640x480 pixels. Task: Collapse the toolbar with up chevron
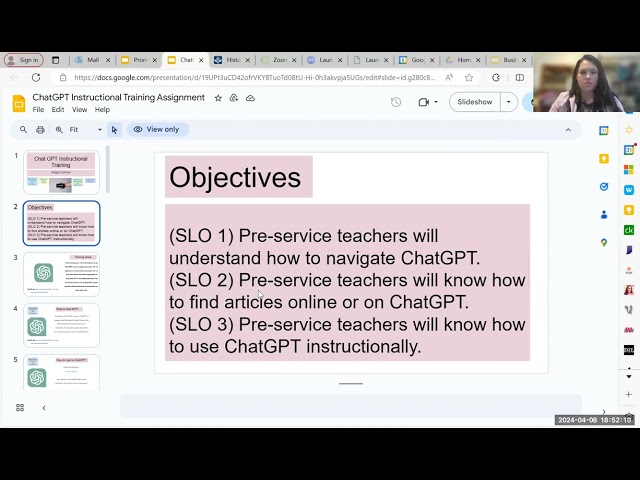click(x=568, y=130)
